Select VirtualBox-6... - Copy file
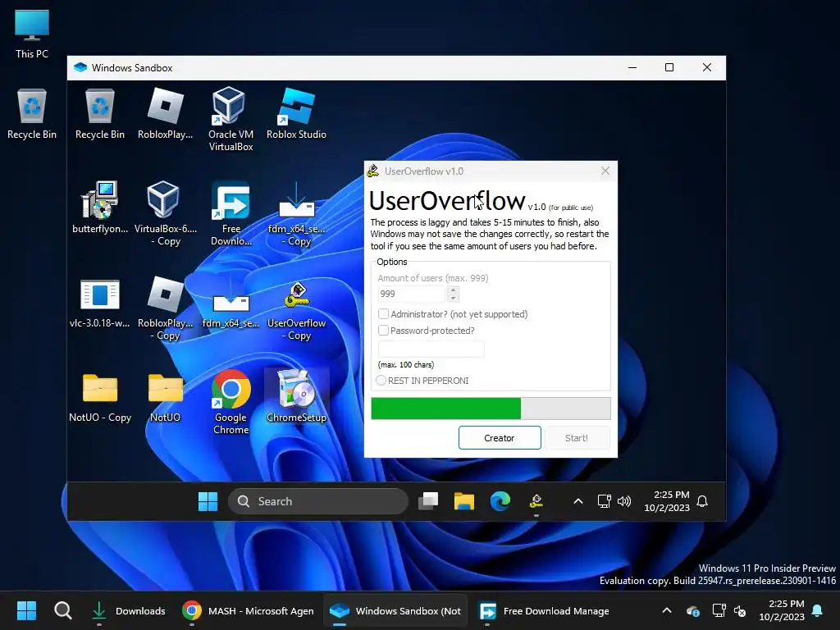 [x=165, y=213]
